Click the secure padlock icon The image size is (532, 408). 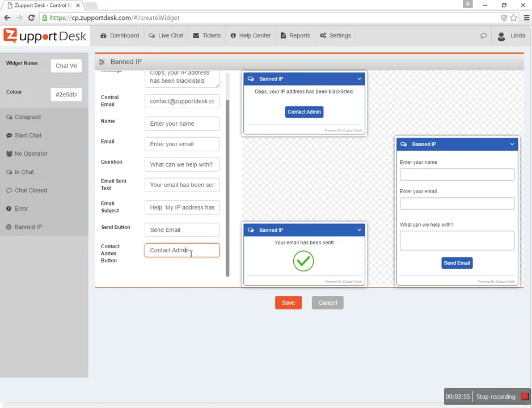coord(45,18)
